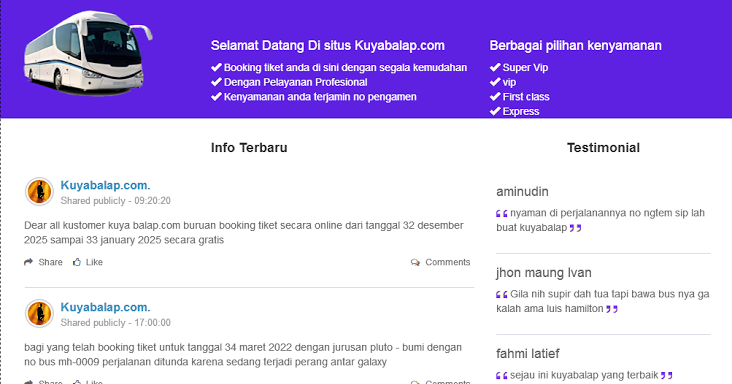Click the closing quote icon after kuyabalap yang terbaik
The image size is (732, 384).
click(x=667, y=375)
